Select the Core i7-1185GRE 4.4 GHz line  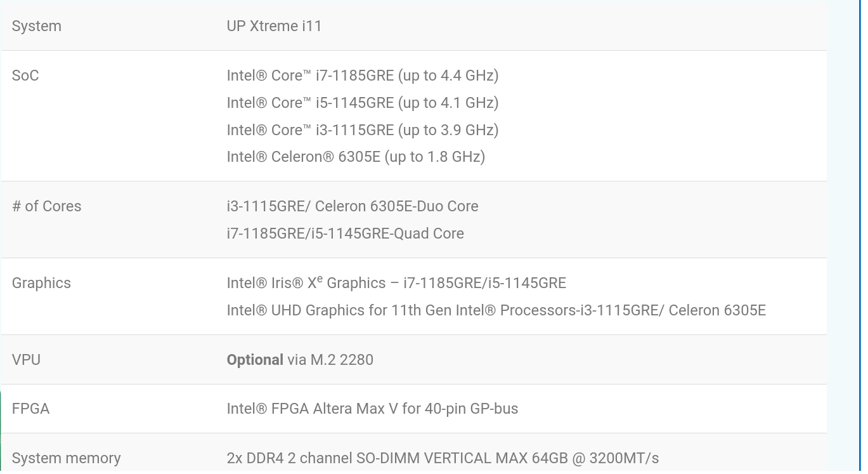pos(363,76)
